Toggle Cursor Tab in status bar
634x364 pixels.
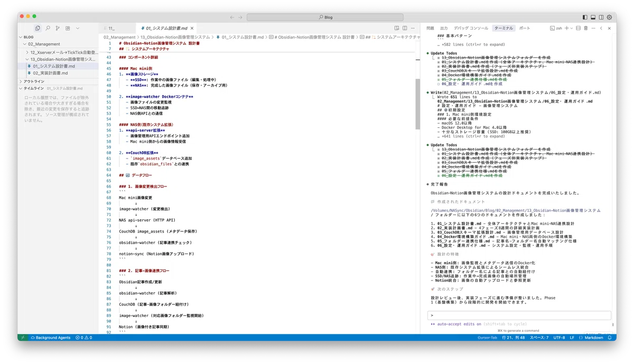[x=487, y=338]
